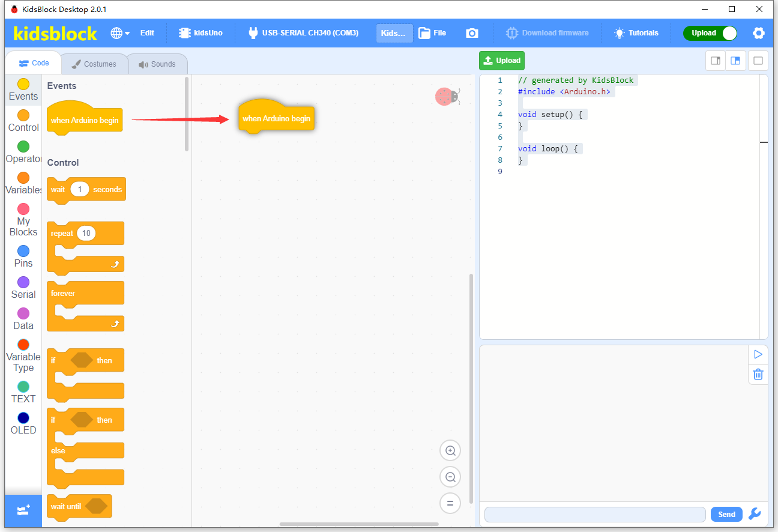The image size is (778, 532).
Task: Click the code line '#include <Arduino.h>'
Action: (564, 92)
